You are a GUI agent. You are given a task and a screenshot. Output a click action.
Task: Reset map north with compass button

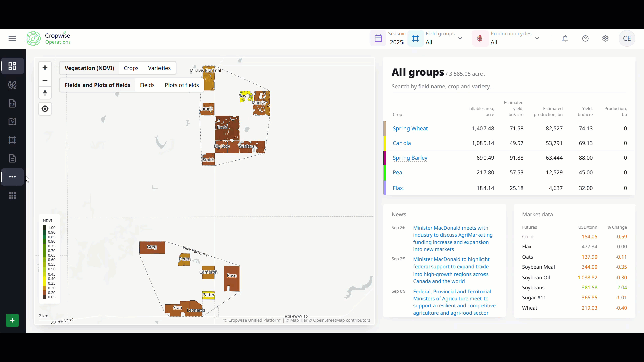(x=45, y=93)
